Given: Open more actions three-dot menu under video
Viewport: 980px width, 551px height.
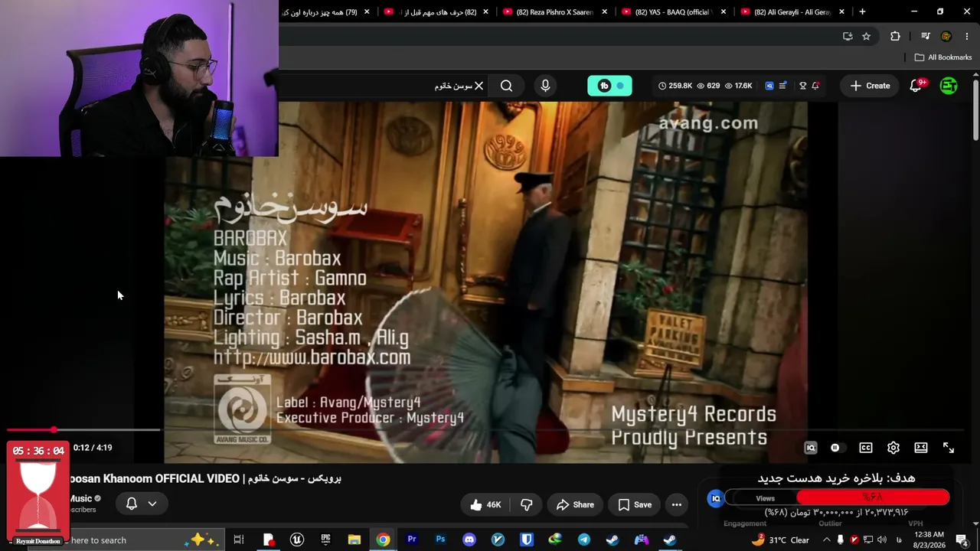Looking at the screenshot, I should click(x=676, y=504).
